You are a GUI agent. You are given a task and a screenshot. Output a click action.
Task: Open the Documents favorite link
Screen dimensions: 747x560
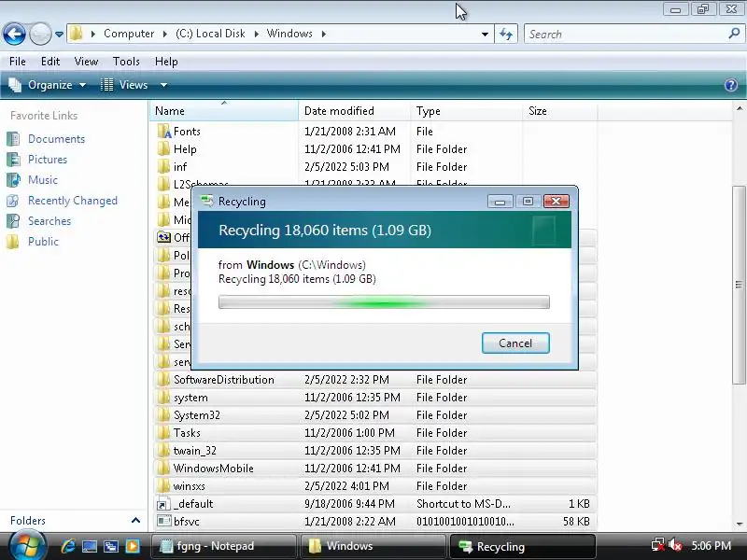click(56, 139)
